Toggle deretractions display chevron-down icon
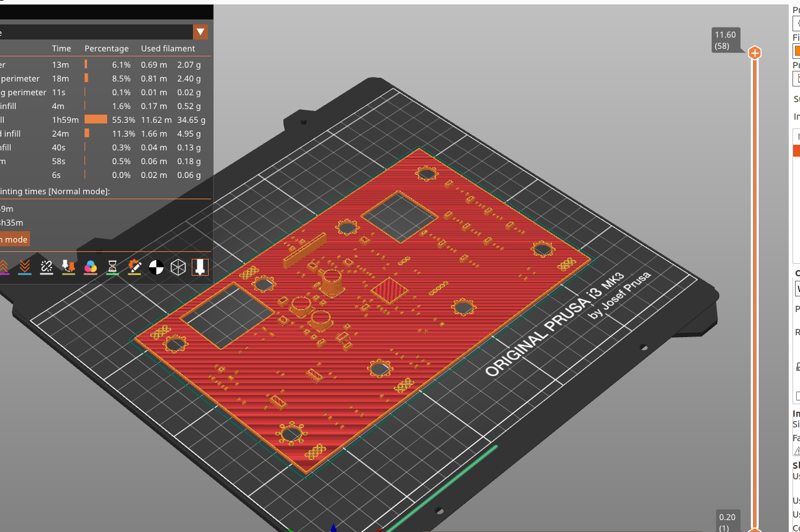The height and width of the screenshot is (532, 800). pyautogui.click(x=24, y=267)
